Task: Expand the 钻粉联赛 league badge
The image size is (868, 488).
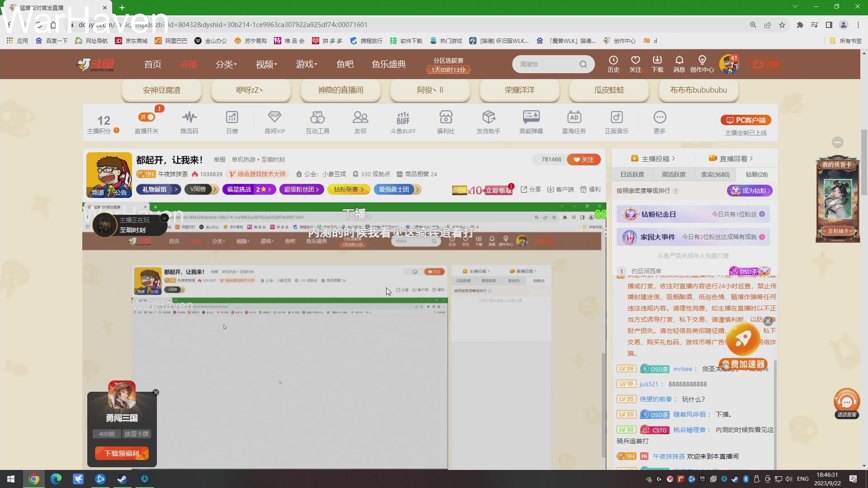Action: 349,189
